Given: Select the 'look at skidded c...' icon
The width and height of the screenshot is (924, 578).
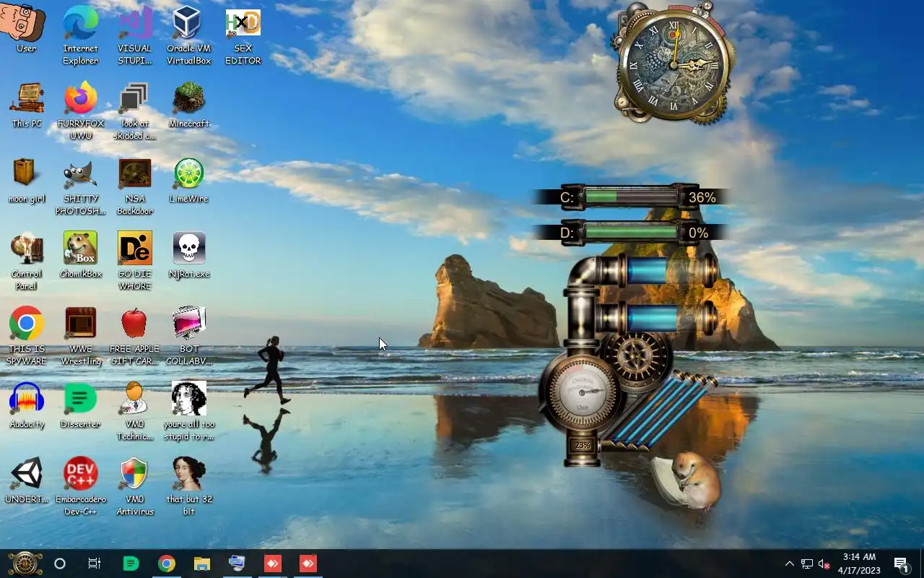Looking at the screenshot, I should (135, 111).
